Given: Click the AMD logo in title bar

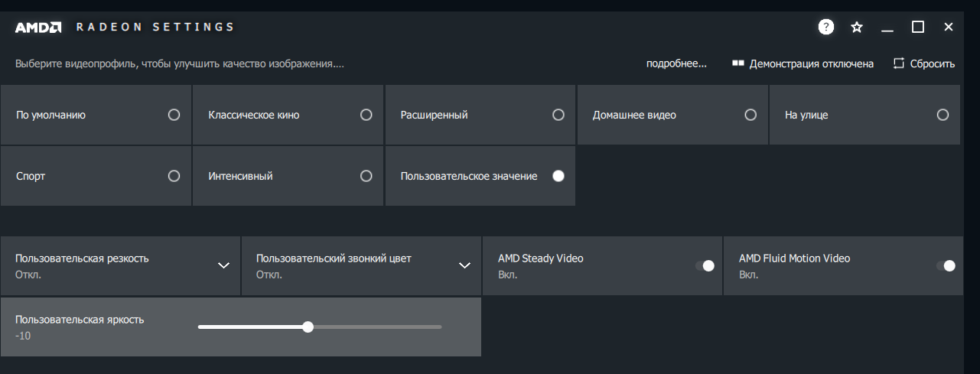Looking at the screenshot, I should [38, 28].
